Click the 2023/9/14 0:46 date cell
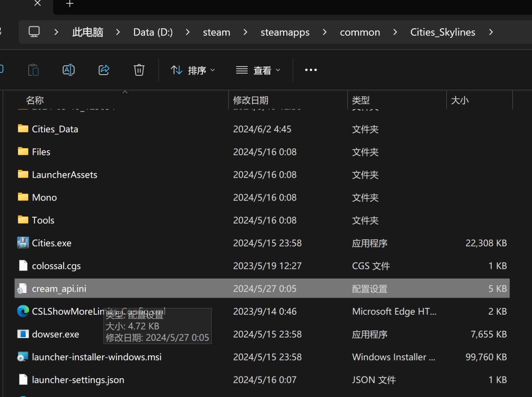 (265, 311)
